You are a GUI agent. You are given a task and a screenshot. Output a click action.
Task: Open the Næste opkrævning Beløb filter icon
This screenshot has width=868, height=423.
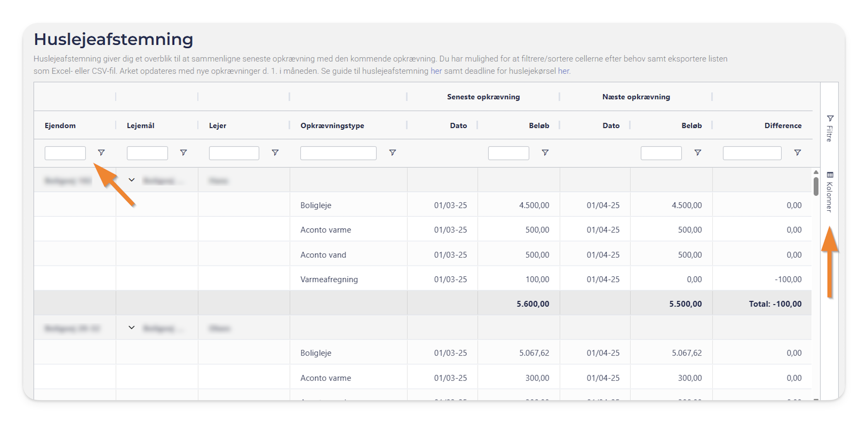point(698,153)
